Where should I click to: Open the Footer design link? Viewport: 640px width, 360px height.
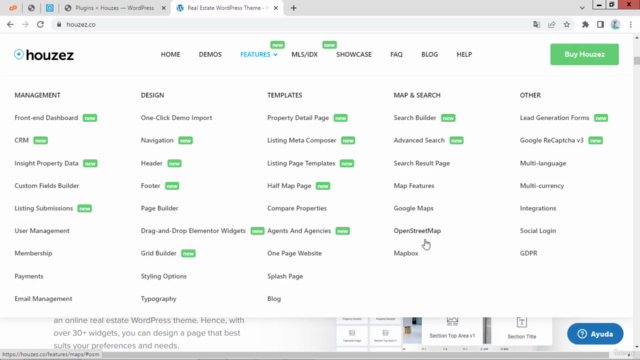[150, 185]
